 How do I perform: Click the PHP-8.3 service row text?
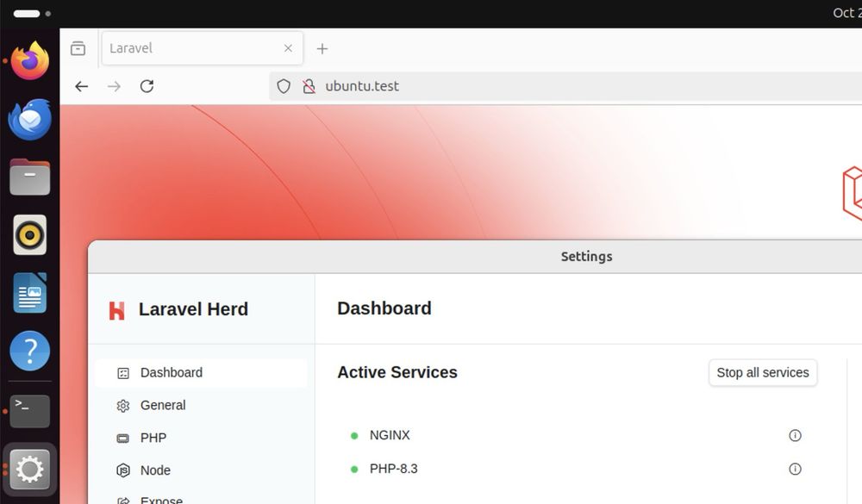[x=394, y=469]
